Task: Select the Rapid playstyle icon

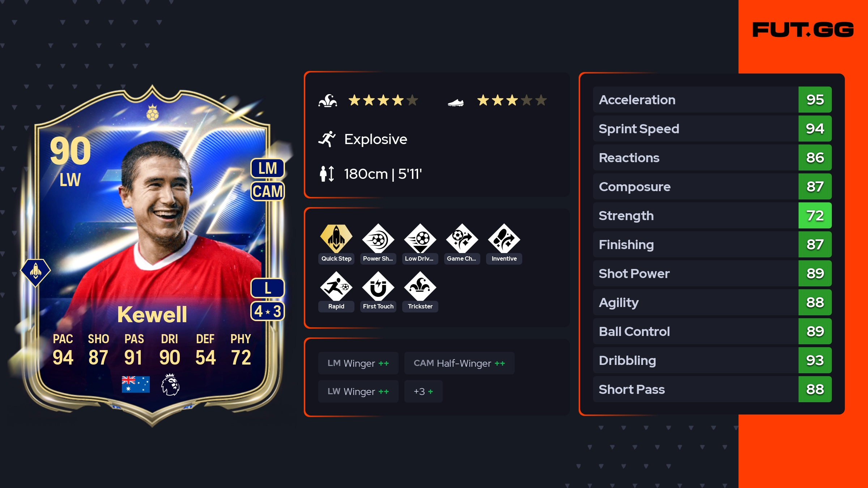Action: tap(336, 286)
